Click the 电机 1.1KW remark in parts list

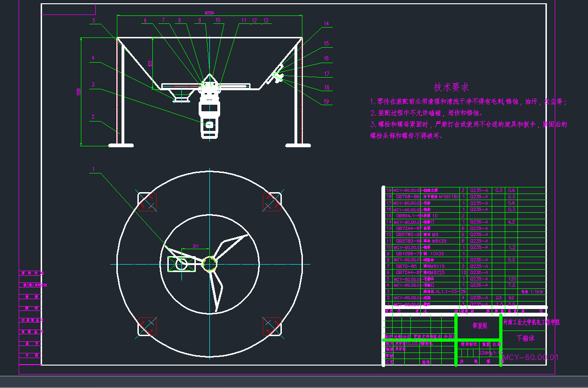coord(532,291)
